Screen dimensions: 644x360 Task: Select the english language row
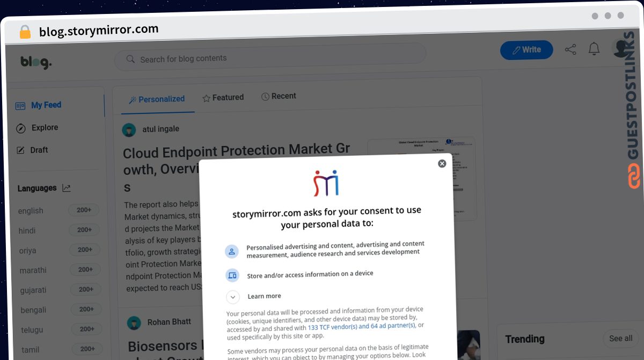click(x=58, y=211)
